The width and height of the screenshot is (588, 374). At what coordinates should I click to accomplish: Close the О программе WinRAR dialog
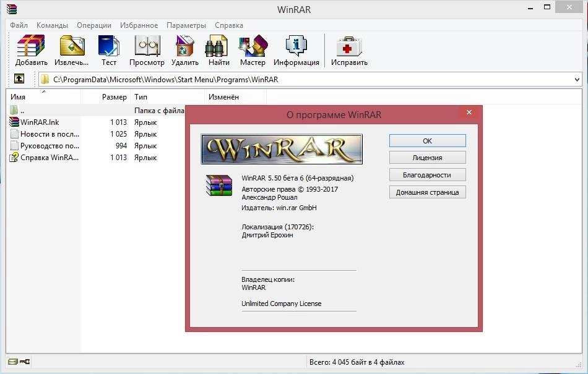[x=469, y=112]
